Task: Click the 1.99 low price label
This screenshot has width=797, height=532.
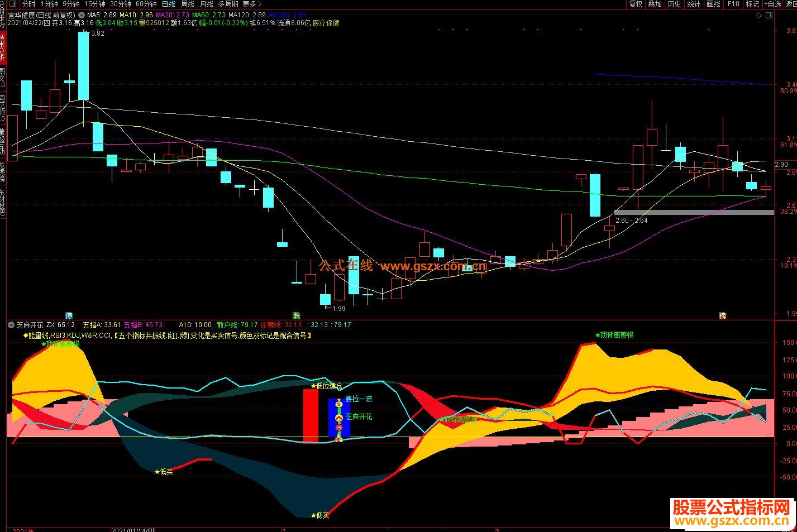Action: [338, 308]
